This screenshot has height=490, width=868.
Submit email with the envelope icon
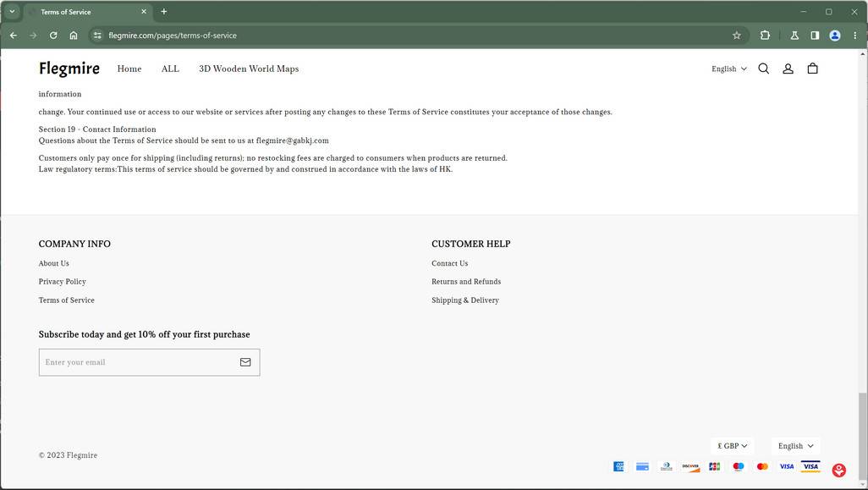tap(245, 362)
